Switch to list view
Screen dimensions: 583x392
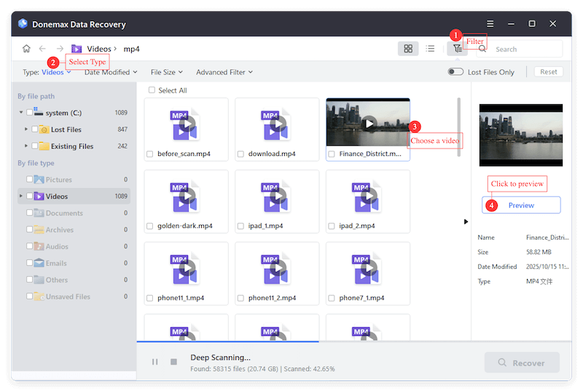(430, 49)
